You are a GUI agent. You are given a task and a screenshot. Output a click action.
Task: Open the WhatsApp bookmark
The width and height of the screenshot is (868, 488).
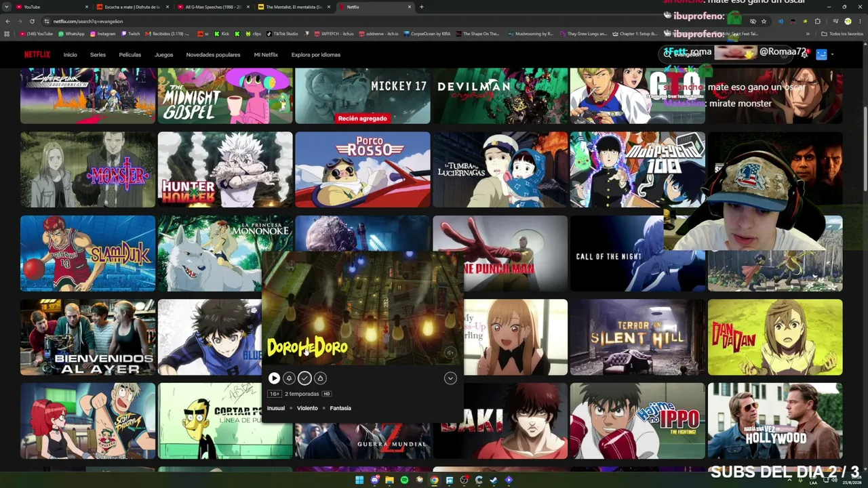pyautogui.click(x=71, y=34)
